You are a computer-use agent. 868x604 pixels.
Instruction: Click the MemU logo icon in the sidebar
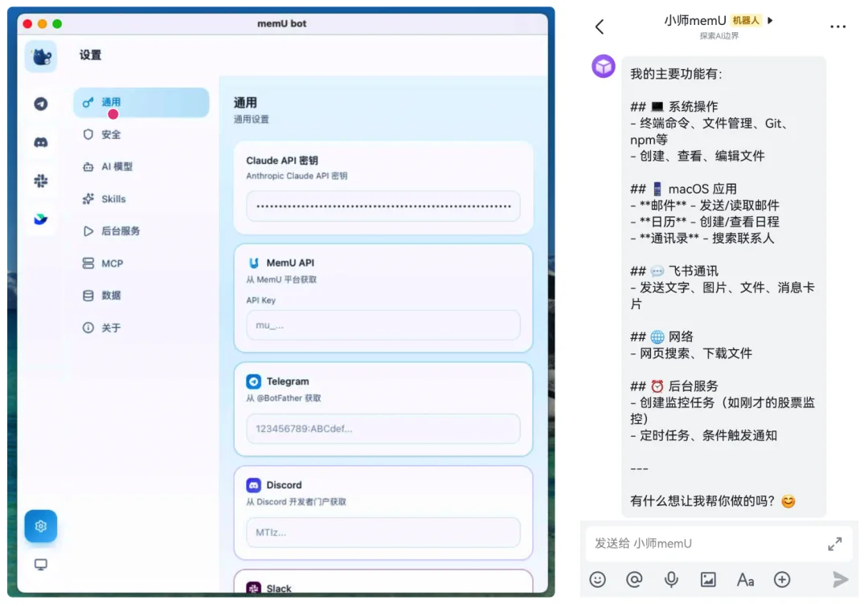(x=41, y=56)
